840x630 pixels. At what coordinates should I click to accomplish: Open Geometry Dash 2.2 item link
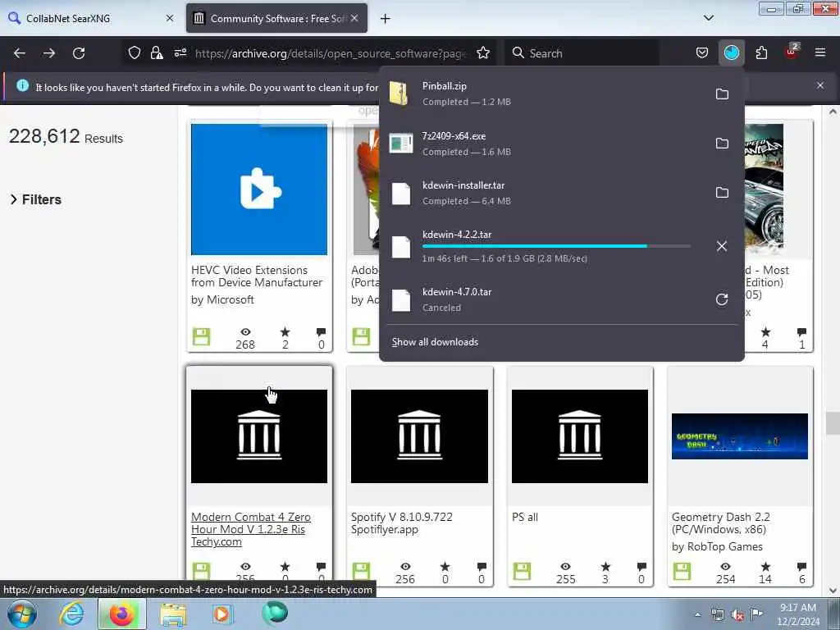tap(720, 523)
